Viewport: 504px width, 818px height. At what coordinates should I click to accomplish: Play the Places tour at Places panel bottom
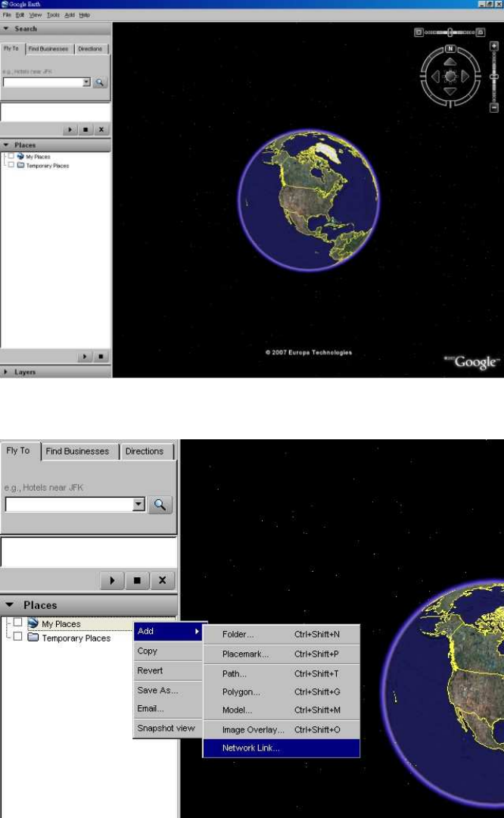point(85,357)
